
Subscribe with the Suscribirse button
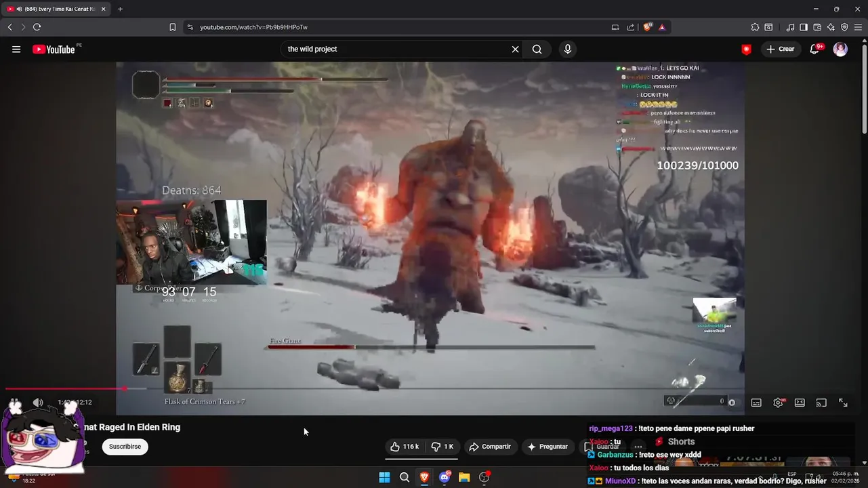click(x=125, y=447)
